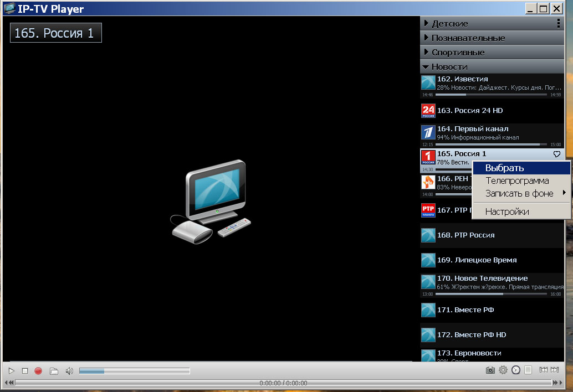The image size is (573, 392).
Task: Click the TV set logo in video area
Action: (x=211, y=202)
